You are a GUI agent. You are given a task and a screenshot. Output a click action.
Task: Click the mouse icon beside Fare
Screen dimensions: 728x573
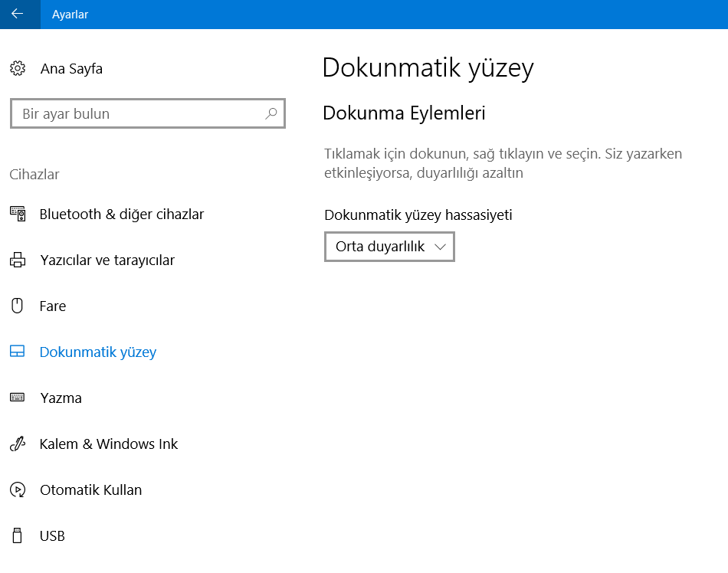pyautogui.click(x=18, y=306)
